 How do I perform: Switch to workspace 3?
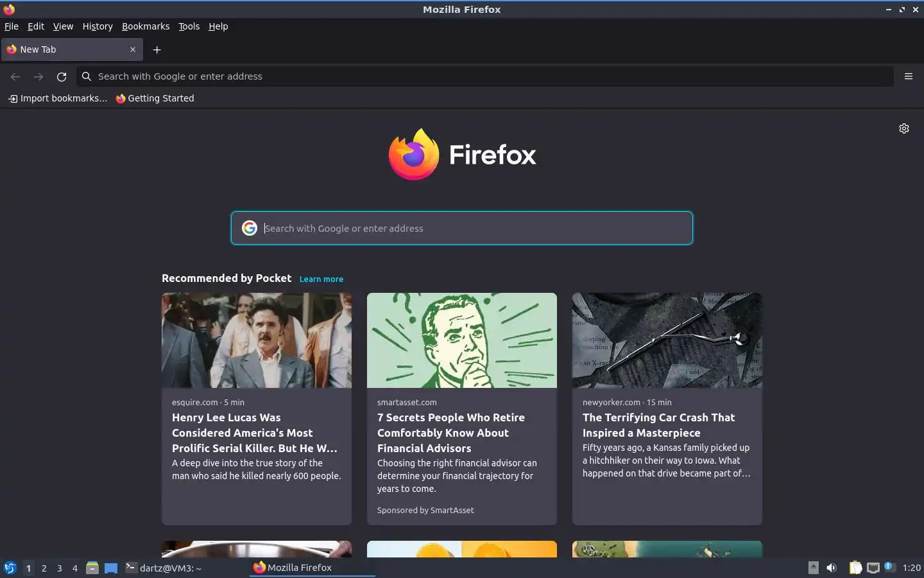click(x=60, y=568)
